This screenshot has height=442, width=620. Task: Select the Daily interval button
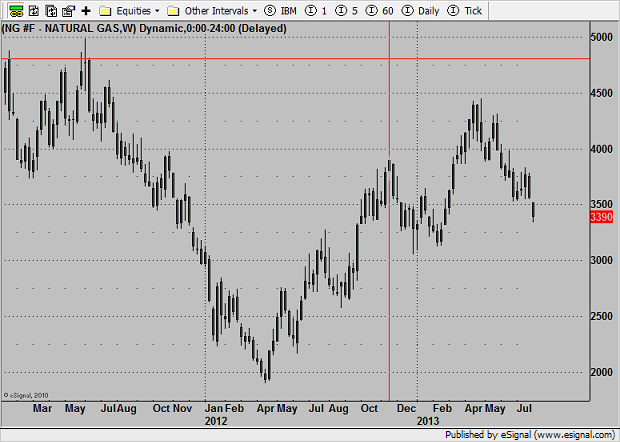420,11
